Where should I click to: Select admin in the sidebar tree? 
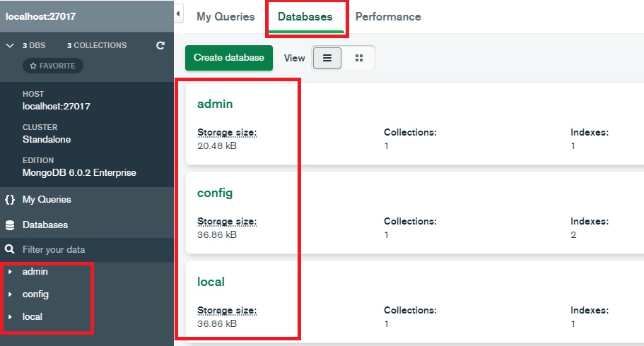coord(35,272)
